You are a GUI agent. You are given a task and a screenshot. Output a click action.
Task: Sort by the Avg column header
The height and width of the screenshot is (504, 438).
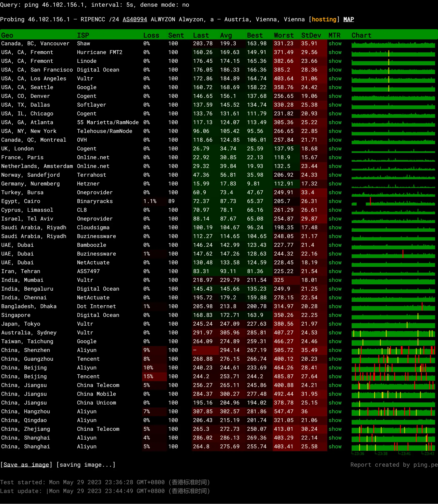tap(226, 35)
